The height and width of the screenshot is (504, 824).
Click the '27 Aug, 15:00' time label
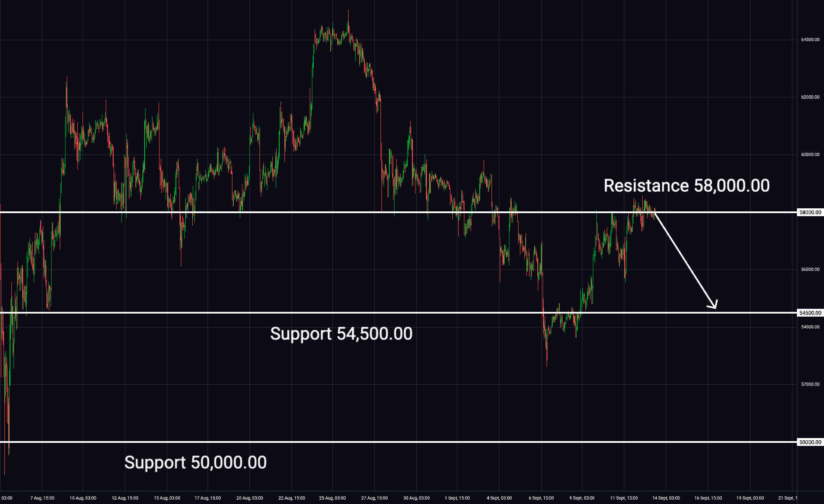[374, 498]
